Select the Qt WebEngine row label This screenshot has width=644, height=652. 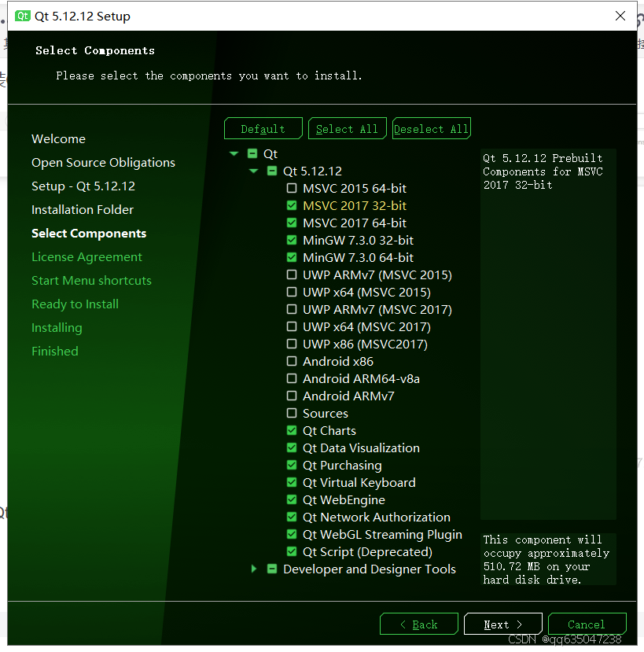pyautogui.click(x=344, y=499)
